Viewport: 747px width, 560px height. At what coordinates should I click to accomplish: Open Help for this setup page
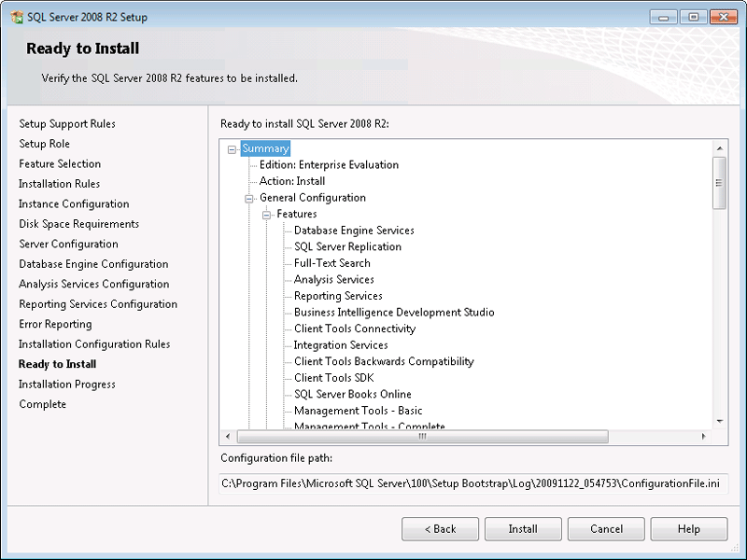coord(689,529)
